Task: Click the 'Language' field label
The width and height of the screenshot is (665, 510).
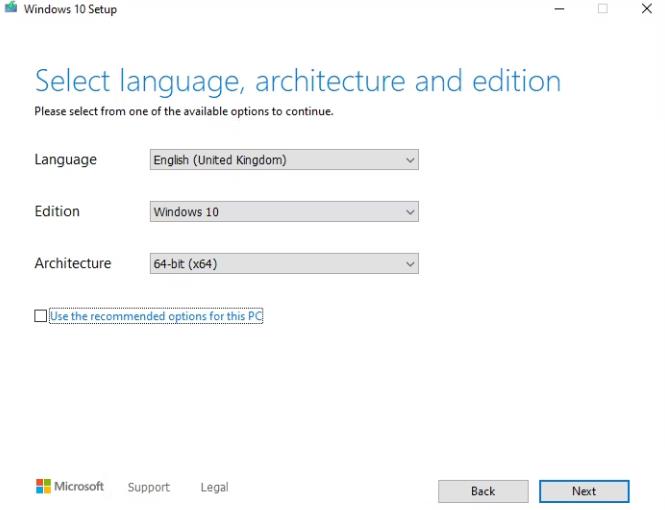Action: [65, 160]
